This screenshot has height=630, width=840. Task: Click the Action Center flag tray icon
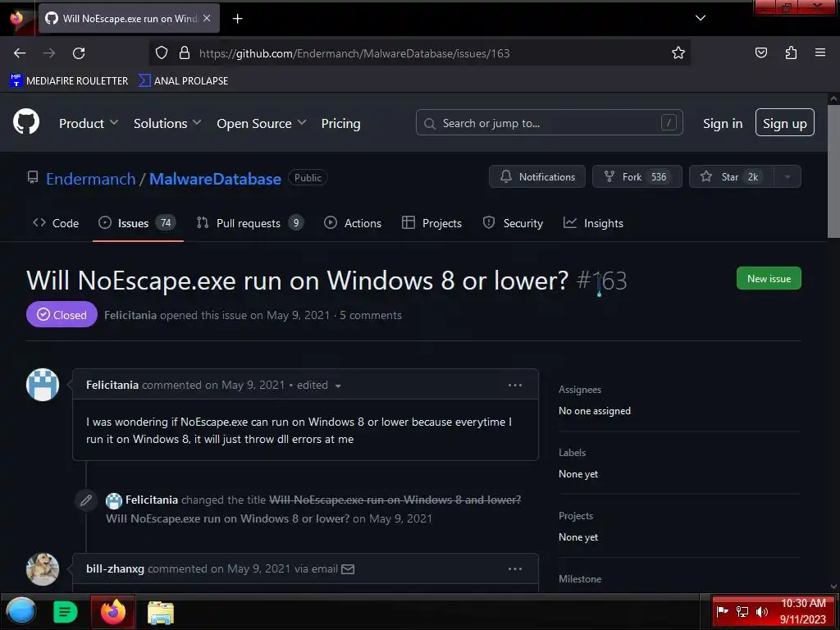722,611
